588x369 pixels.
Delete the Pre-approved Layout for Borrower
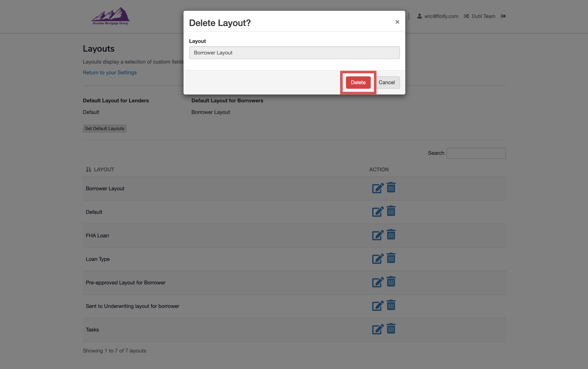click(391, 281)
